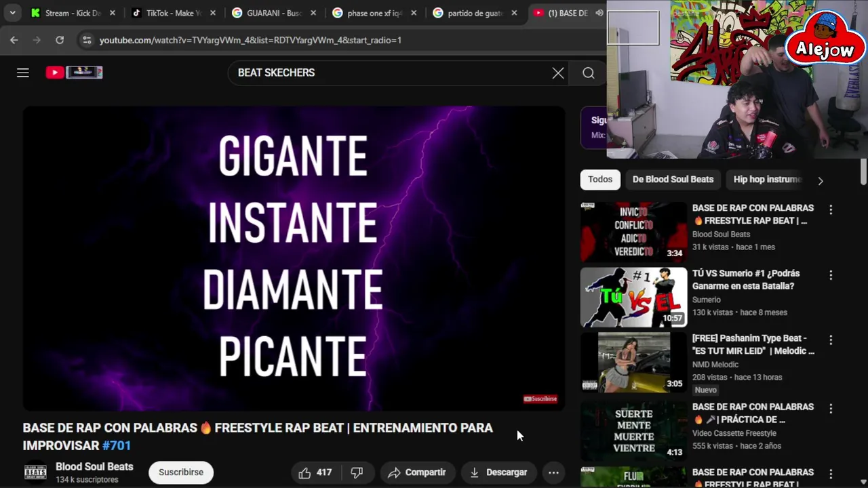Open tab search dropdown arrow
The image size is (868, 488).
(12, 13)
